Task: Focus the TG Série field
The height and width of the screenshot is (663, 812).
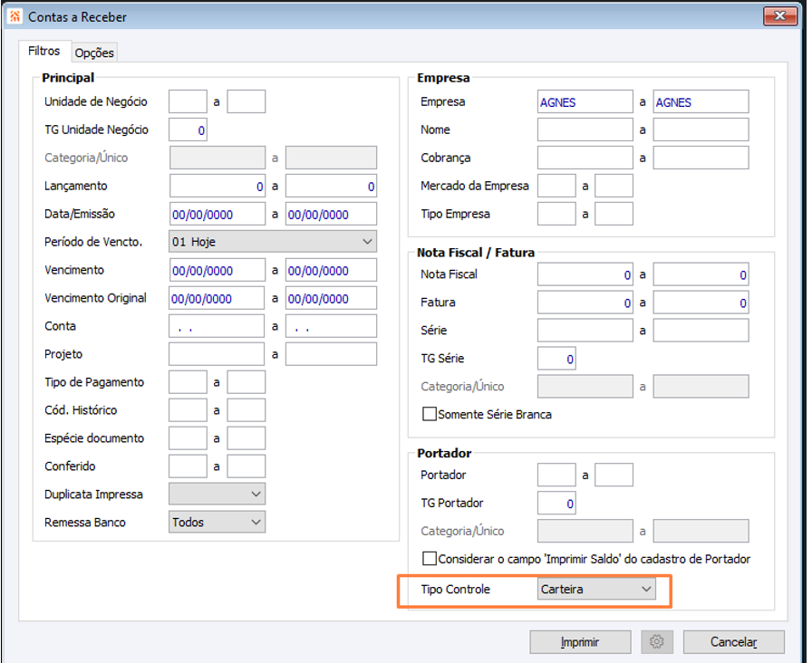Action: pos(556,359)
